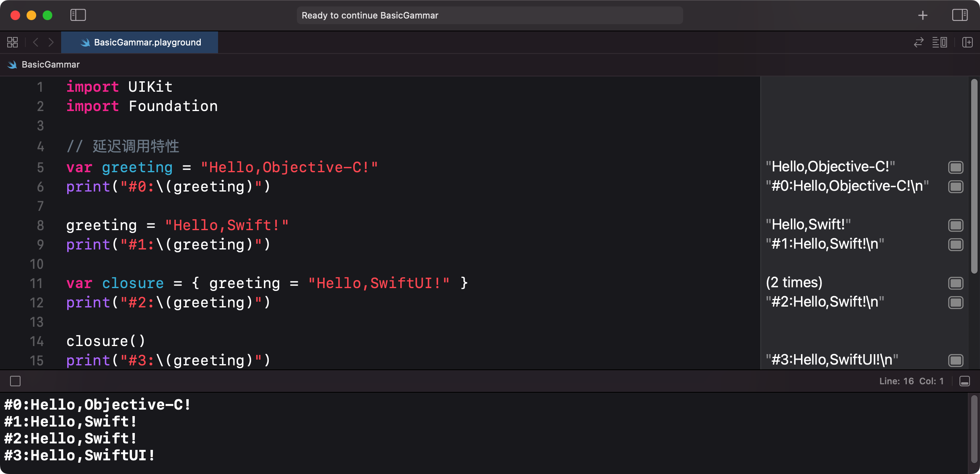This screenshot has width=980, height=474.
Task: Zoom the window with green button
Action: (x=47, y=15)
